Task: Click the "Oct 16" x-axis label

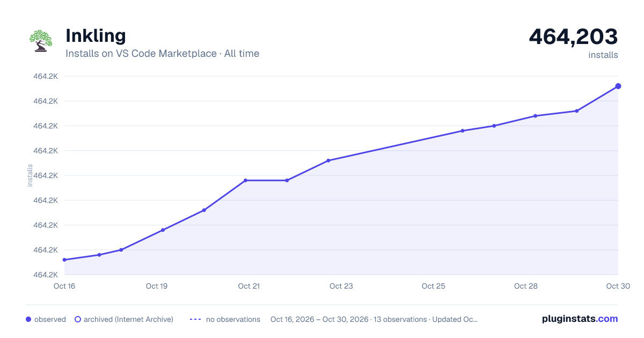Action: coord(64,286)
